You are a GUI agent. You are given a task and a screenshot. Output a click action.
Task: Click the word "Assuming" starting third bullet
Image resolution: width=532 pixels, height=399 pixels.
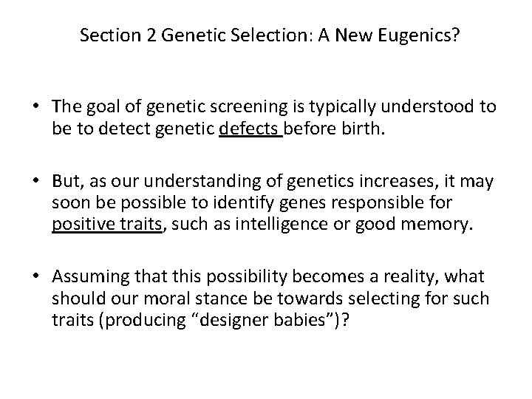click(x=91, y=277)
